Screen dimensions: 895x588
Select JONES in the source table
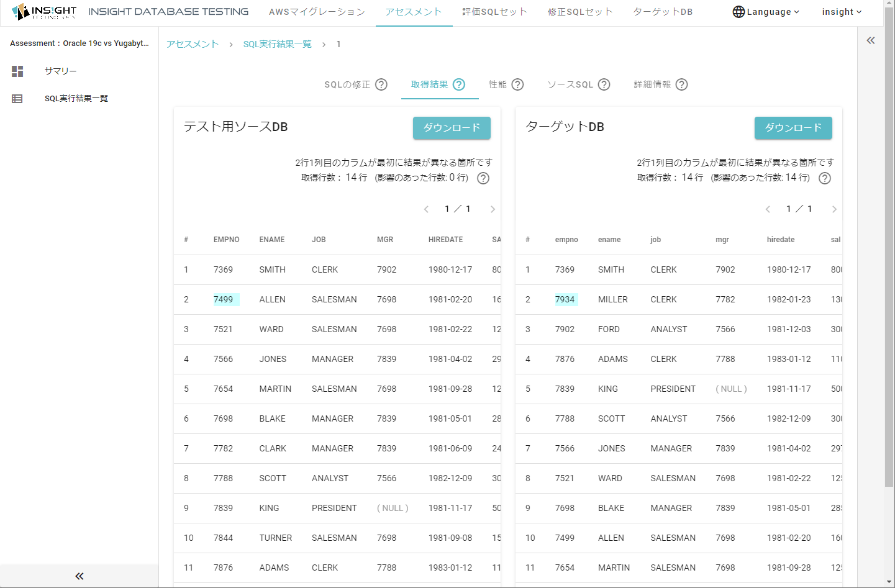click(273, 359)
